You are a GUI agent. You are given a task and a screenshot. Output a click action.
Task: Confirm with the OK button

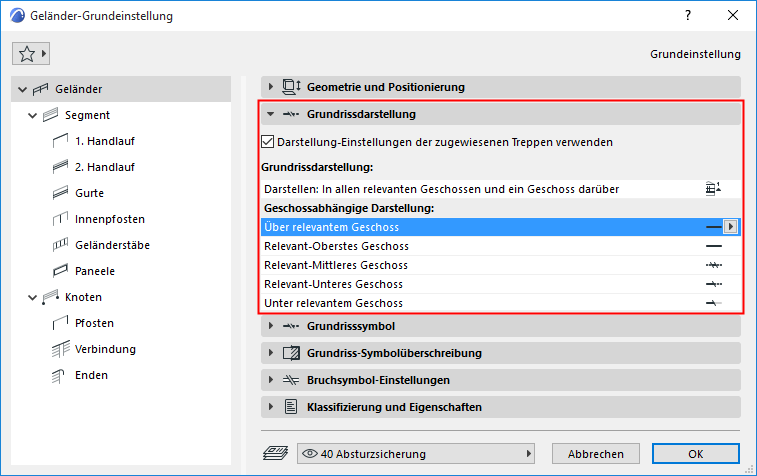(696, 454)
